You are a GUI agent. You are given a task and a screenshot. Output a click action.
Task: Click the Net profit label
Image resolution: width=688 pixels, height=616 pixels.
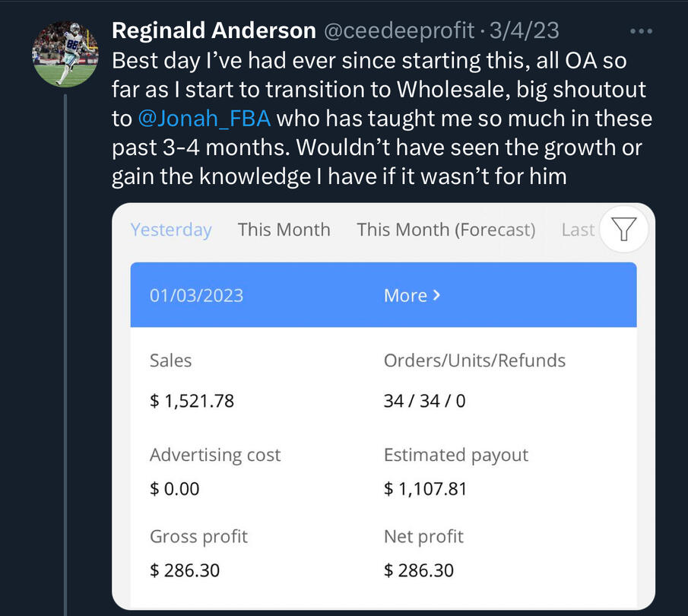coord(423,536)
